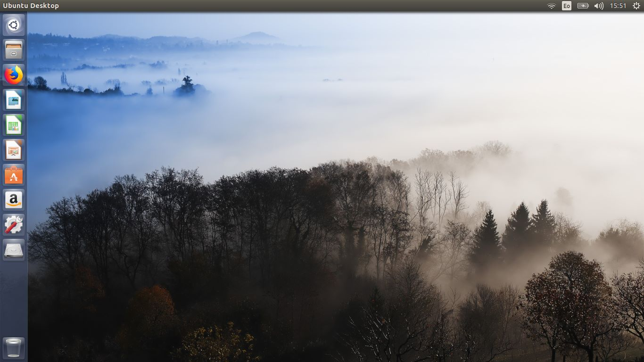
Task: Expand the Eo keyboard layout menu
Action: click(567, 6)
